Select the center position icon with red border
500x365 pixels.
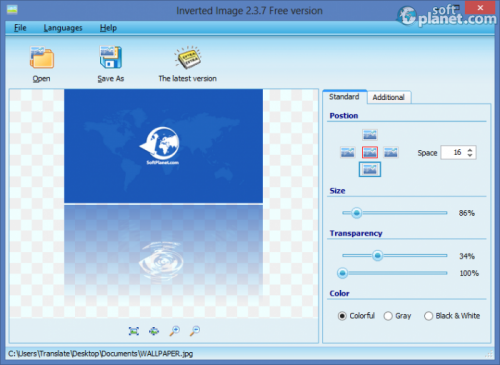[370, 152]
